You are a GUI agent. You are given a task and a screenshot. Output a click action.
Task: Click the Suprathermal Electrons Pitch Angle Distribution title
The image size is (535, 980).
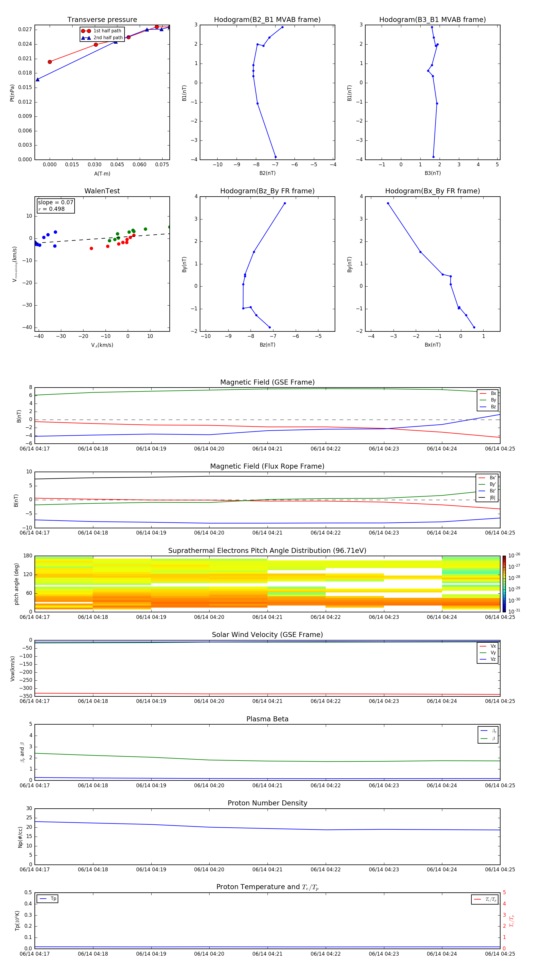[267, 551]
